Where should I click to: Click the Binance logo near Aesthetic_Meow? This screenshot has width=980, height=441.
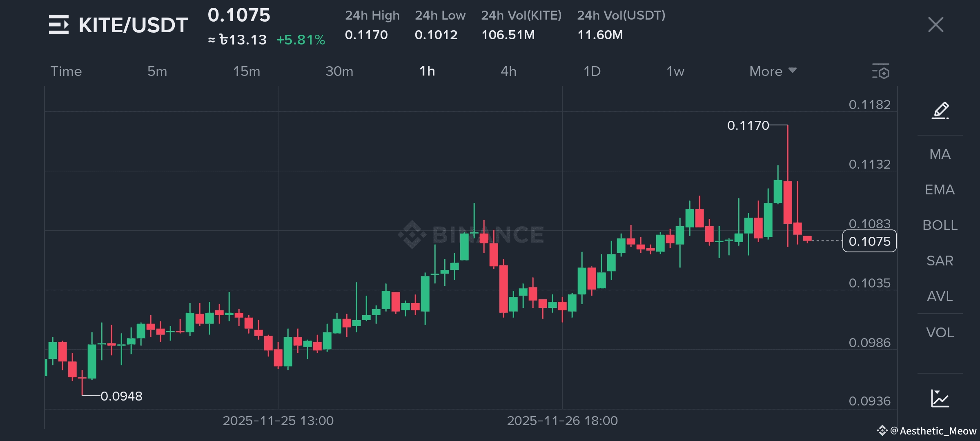pos(882,430)
